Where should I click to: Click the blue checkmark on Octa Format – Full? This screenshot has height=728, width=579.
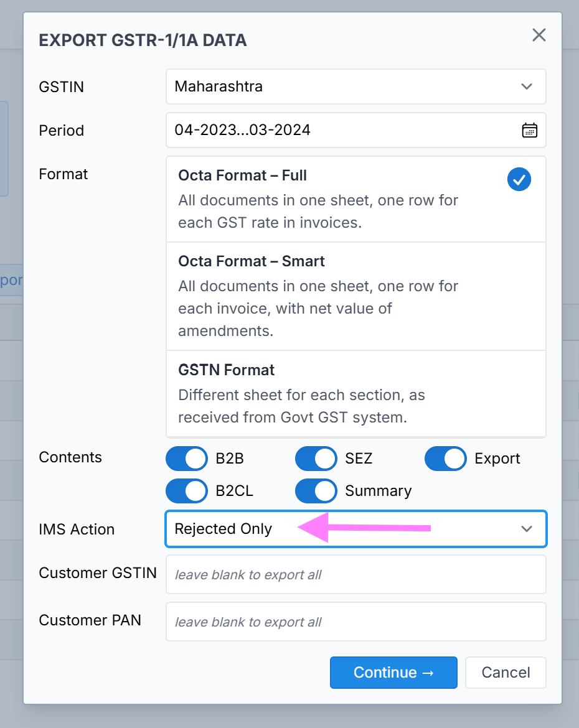pyautogui.click(x=519, y=180)
